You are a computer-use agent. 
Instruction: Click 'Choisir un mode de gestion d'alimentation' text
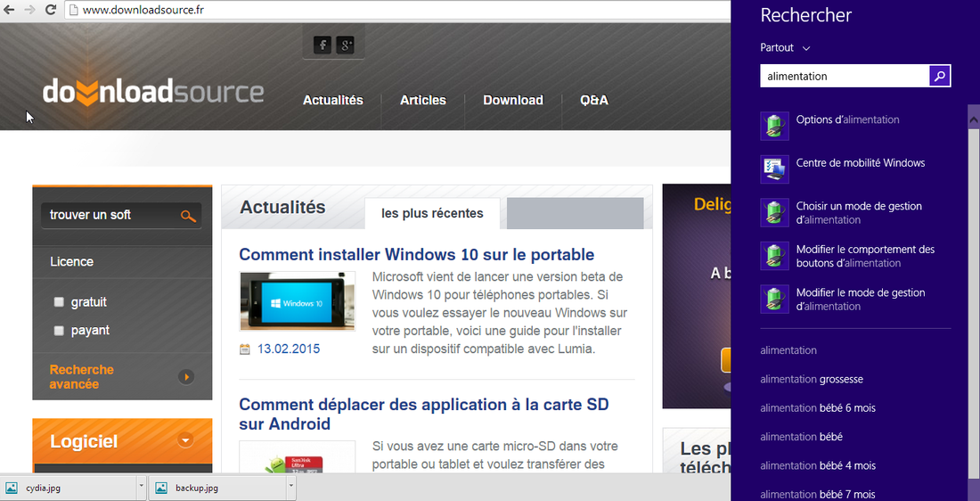[x=859, y=213]
